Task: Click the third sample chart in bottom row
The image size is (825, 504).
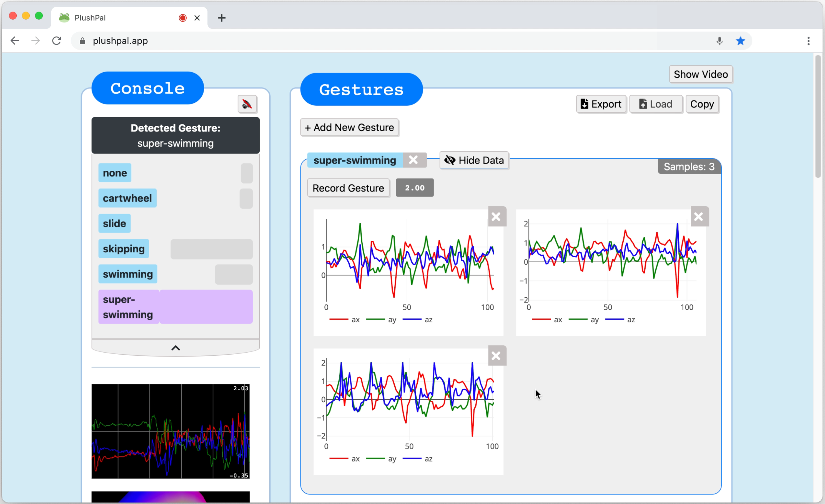Action: (408, 411)
